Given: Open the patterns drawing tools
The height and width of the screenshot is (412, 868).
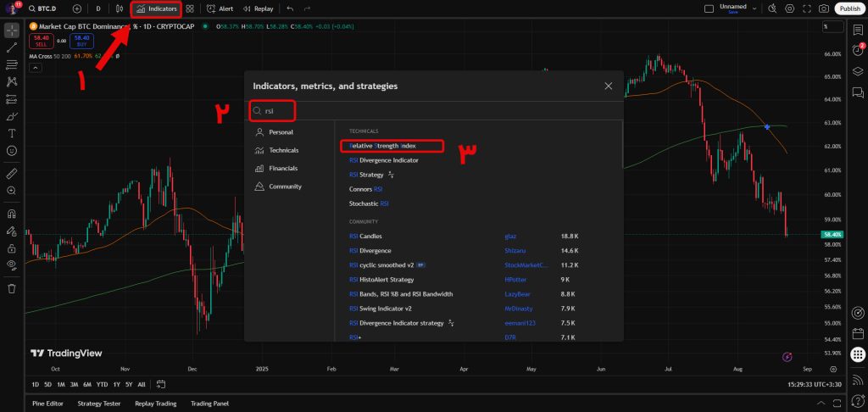Looking at the screenshot, I should [12, 82].
